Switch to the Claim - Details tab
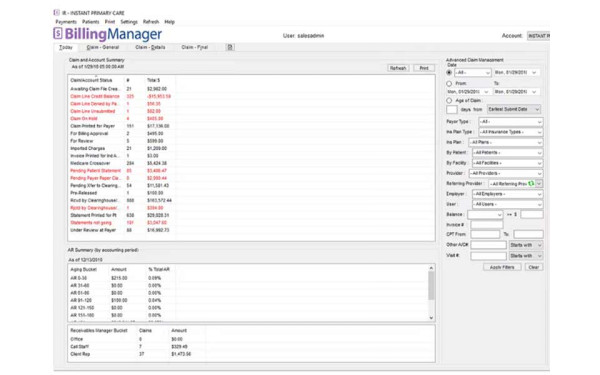The image size is (600, 375). coord(150,47)
